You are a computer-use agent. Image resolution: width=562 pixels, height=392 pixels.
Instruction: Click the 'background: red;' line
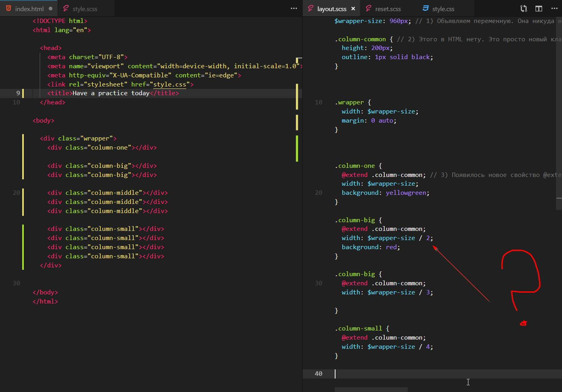371,247
